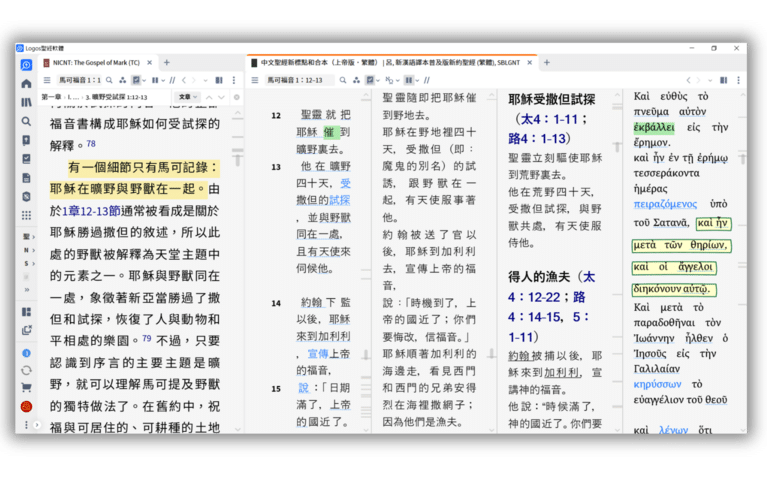Click the Greek word πειραζόμενος
Viewport: 767px width, 479px height.
(665, 204)
